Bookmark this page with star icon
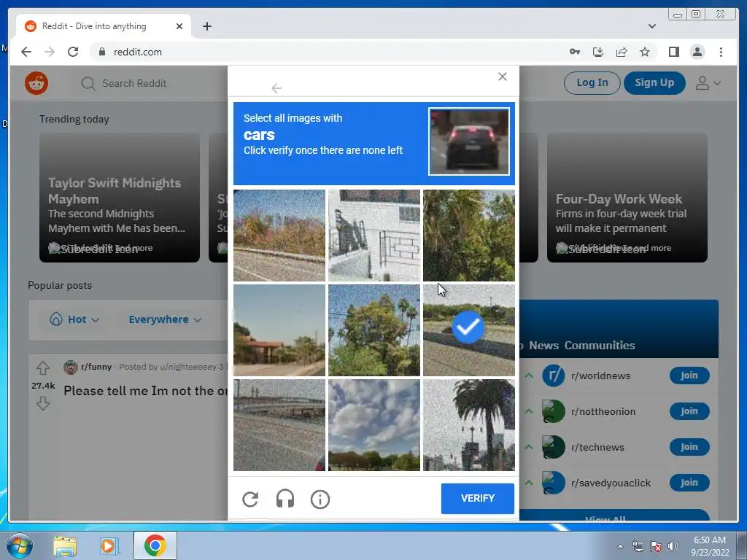 [x=645, y=52]
